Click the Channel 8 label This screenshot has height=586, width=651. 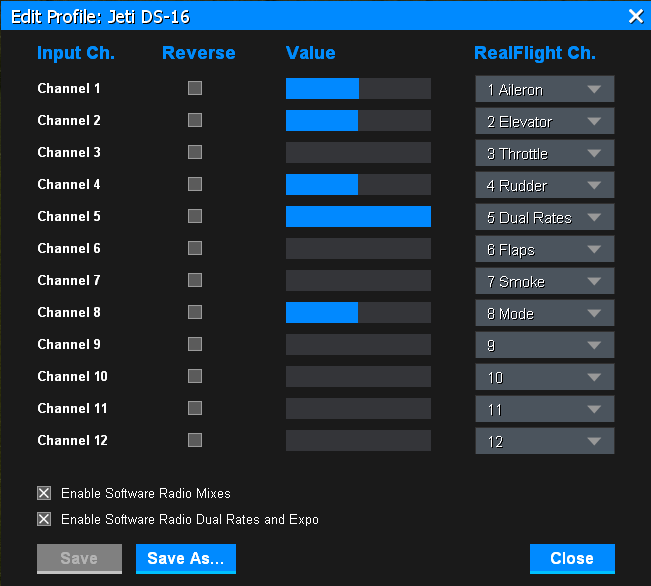tap(69, 312)
